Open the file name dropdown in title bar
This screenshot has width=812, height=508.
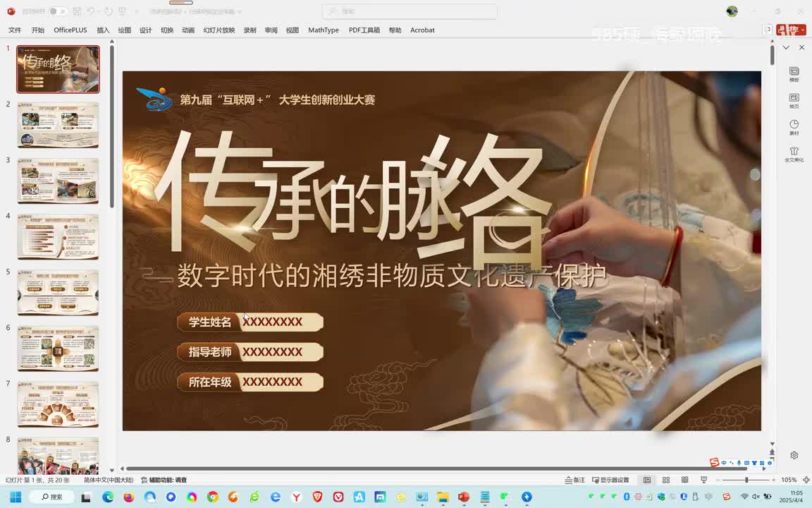click(240, 11)
